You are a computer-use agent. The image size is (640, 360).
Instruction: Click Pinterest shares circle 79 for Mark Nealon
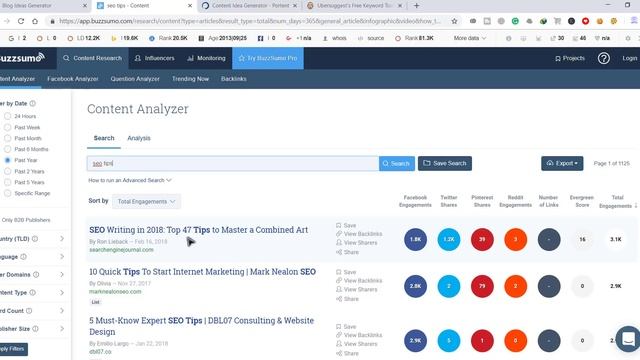482,286
